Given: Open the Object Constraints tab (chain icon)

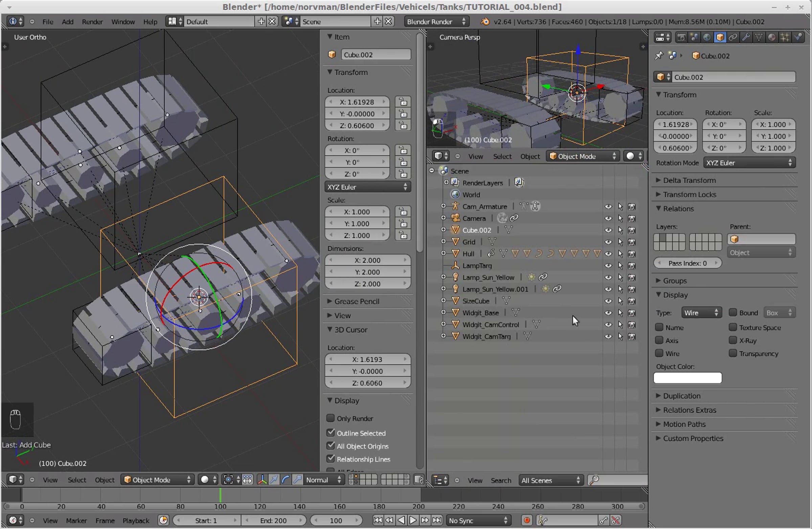Looking at the screenshot, I should 733,37.
